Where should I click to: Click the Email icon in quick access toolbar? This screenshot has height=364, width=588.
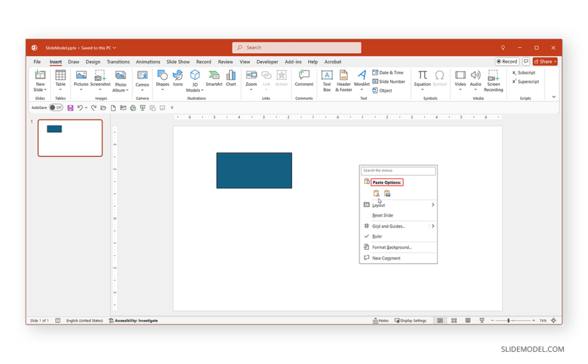pyautogui.click(x=123, y=108)
